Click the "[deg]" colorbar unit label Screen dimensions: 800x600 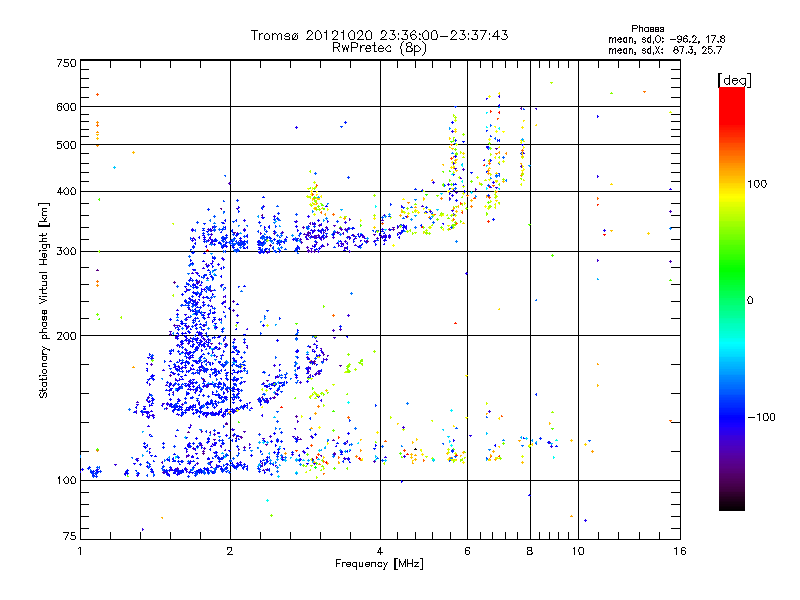coord(734,80)
